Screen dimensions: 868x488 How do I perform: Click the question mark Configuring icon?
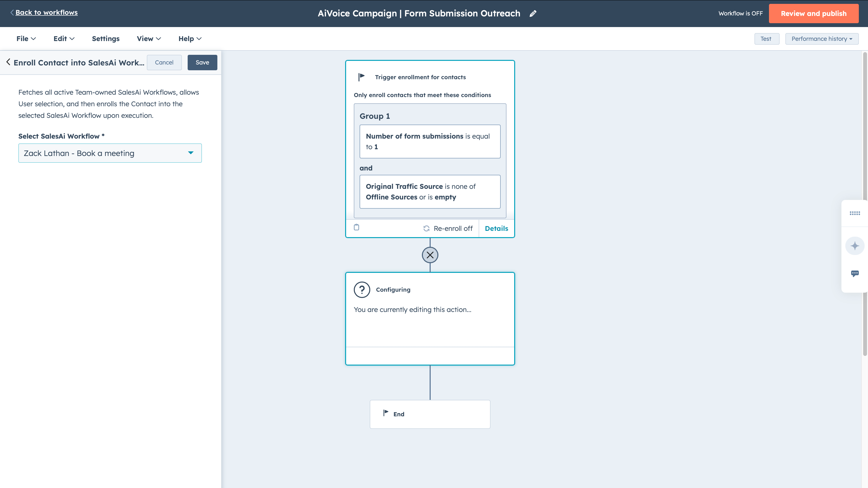pos(362,290)
